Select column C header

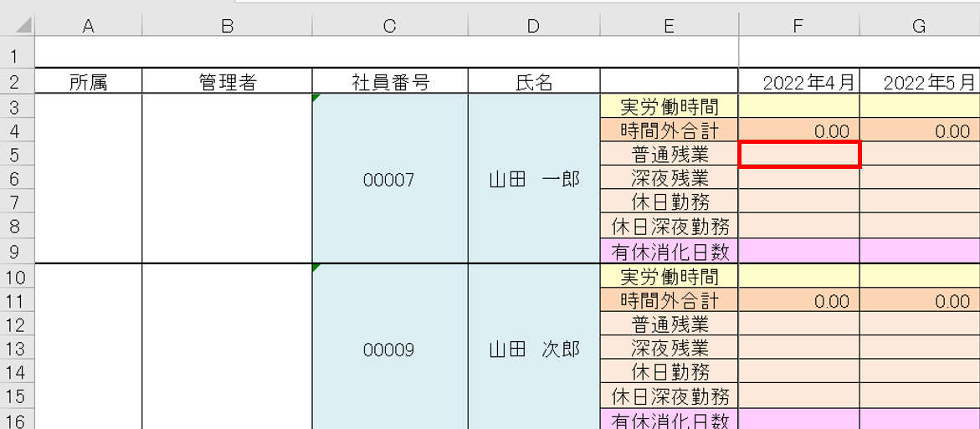390,26
